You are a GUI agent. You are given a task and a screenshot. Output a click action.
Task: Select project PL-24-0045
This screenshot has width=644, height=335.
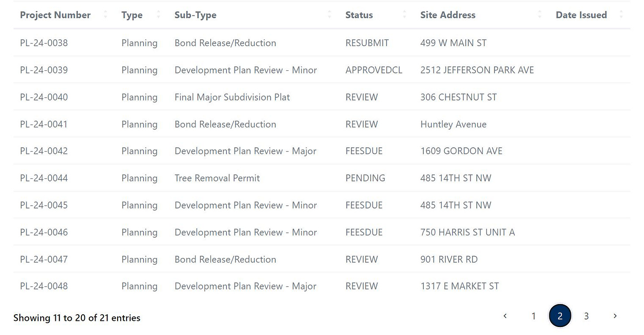pos(44,205)
